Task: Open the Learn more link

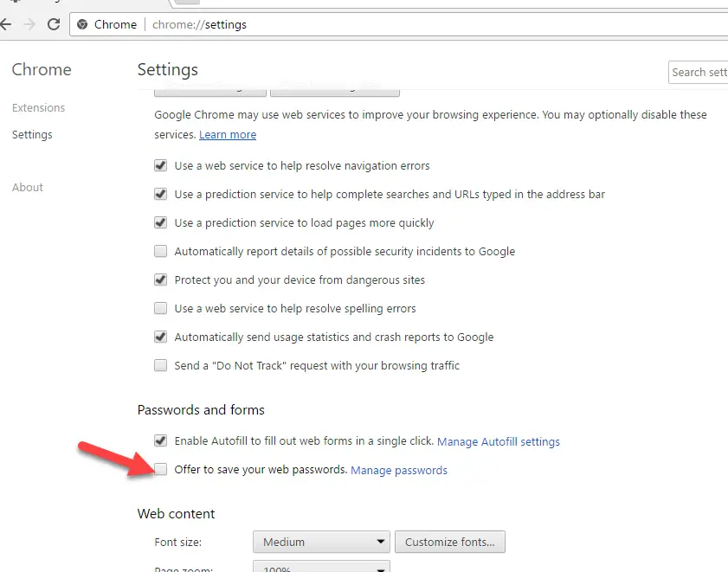Action: 228,135
